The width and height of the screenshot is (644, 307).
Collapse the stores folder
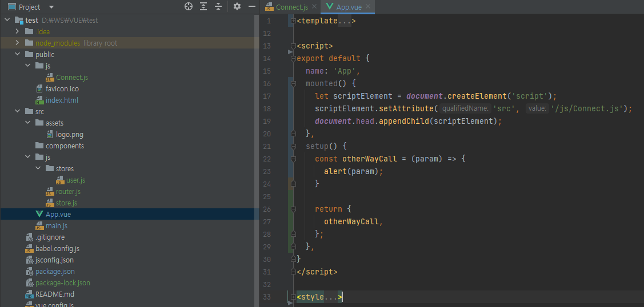pyautogui.click(x=38, y=168)
